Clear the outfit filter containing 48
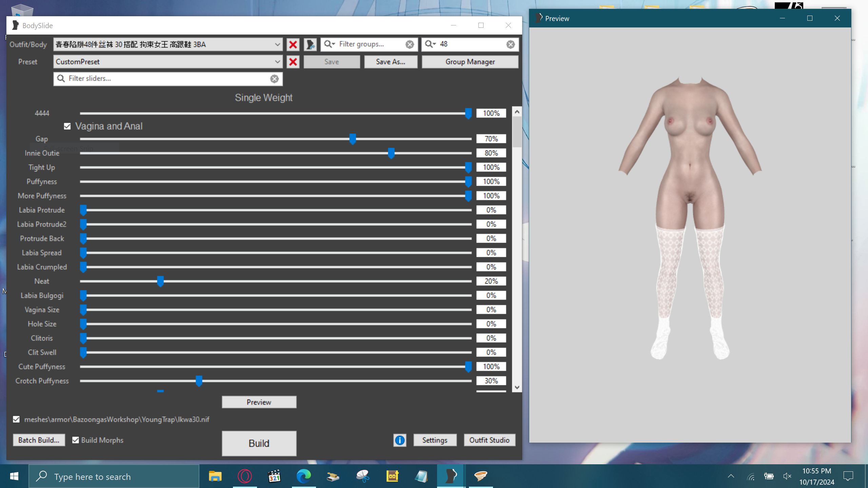The image size is (868, 488). [x=511, y=44]
